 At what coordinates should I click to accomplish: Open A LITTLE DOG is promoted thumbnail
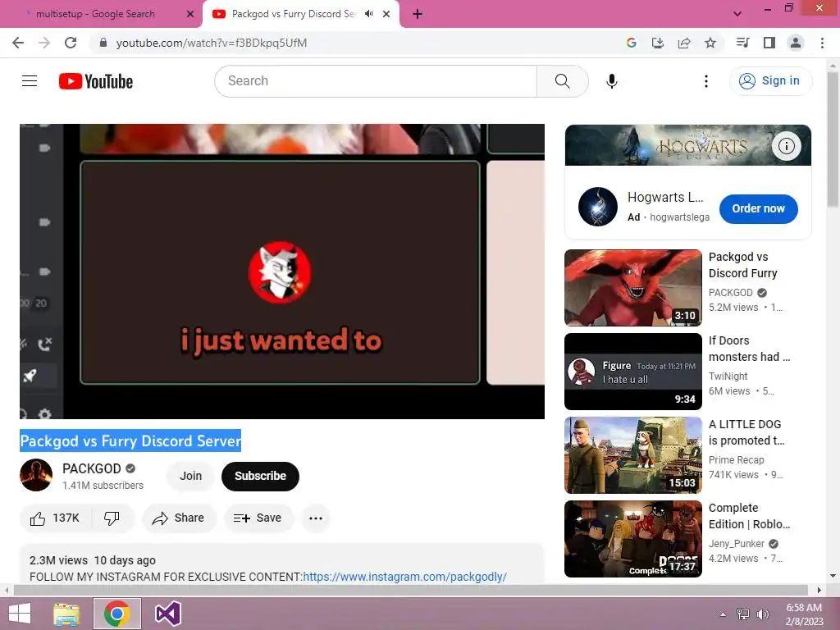(x=633, y=454)
